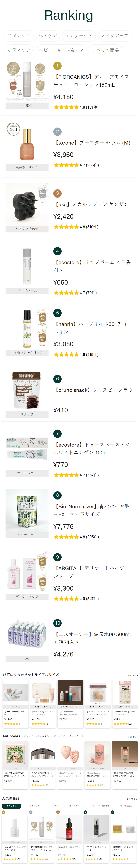138x868 pixels.
Task: Open すべて見る next to 人気の商品 heading
Action: click(x=132, y=799)
